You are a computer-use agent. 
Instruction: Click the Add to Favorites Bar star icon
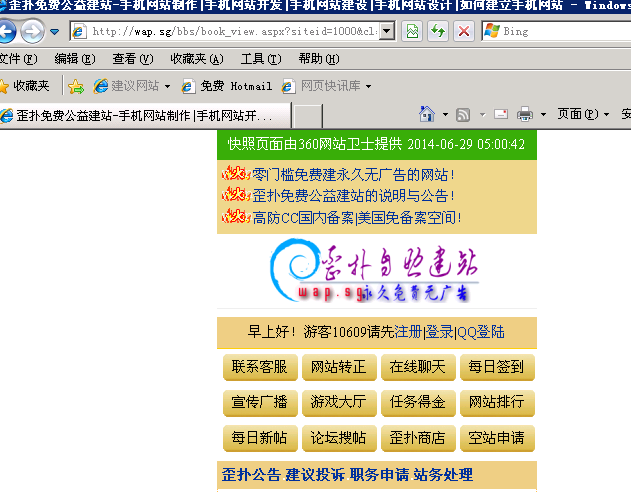click(x=76, y=86)
